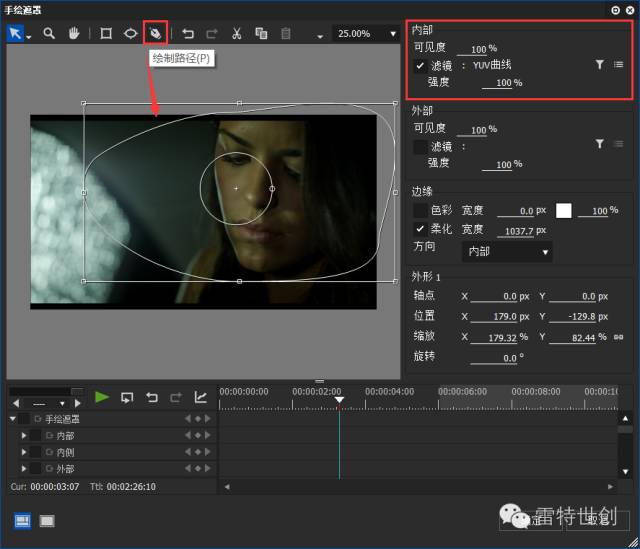Viewport: 640px width, 549px height.
Task: Expand the 内侧 track in timeline
Action: pyautogui.click(x=24, y=452)
